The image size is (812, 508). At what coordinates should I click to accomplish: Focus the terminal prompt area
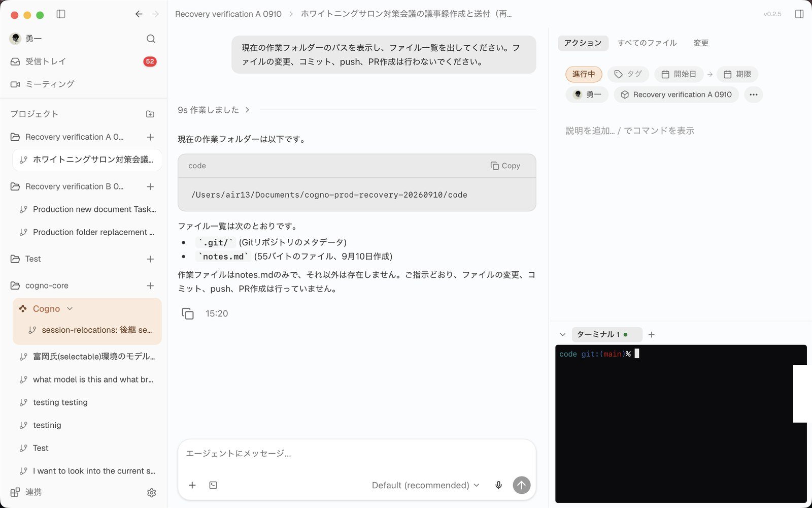[x=681, y=424]
